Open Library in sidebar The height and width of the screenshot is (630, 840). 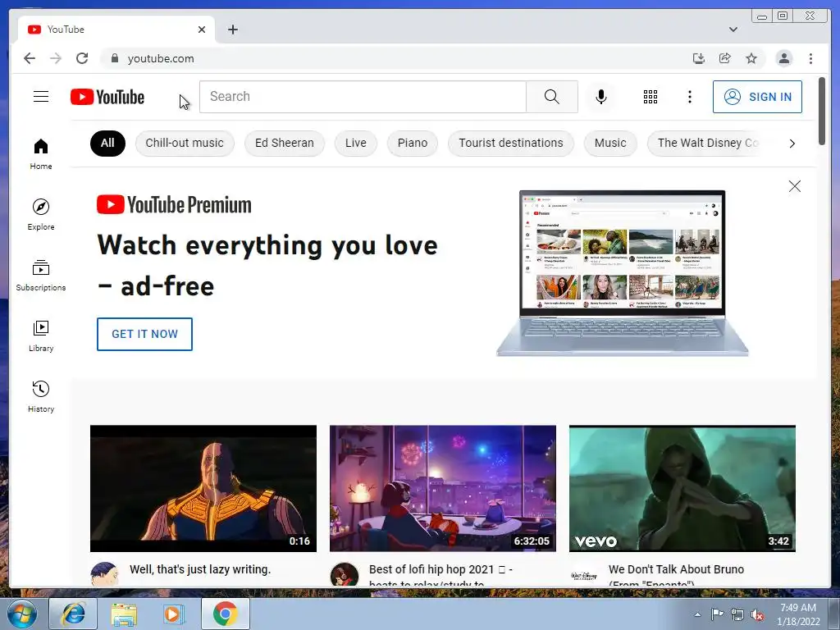(x=41, y=336)
